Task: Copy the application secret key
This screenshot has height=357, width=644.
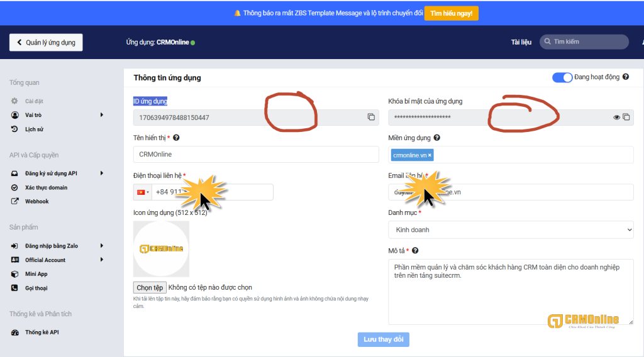Action: pyautogui.click(x=626, y=117)
